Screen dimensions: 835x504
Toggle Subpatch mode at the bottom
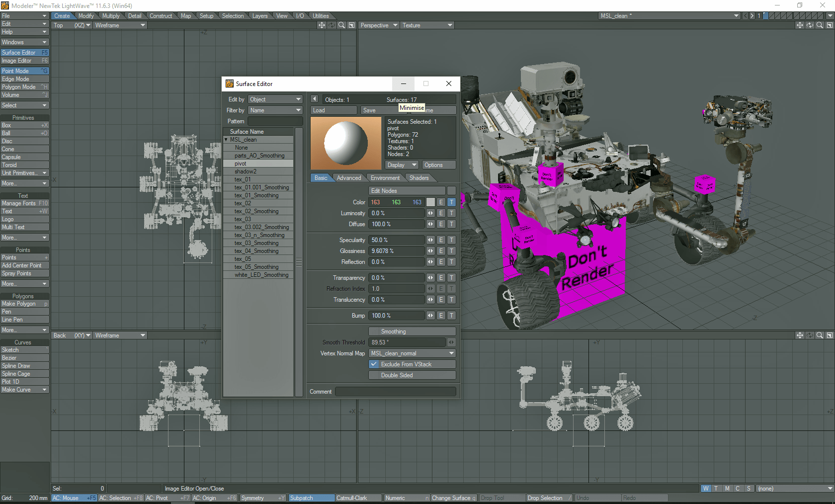point(311,498)
